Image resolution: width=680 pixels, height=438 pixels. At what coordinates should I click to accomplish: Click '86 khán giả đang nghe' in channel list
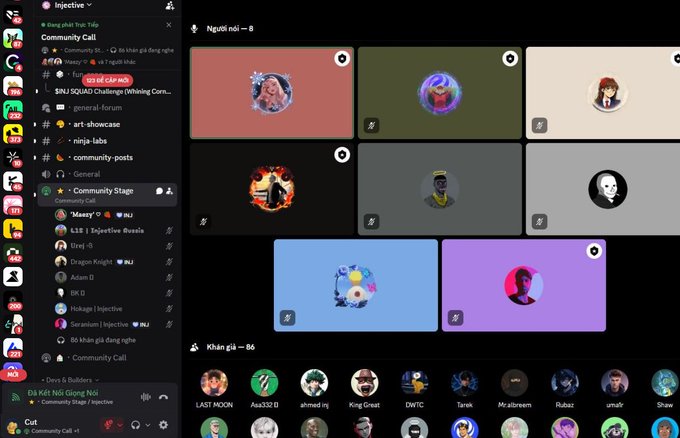pos(103,340)
